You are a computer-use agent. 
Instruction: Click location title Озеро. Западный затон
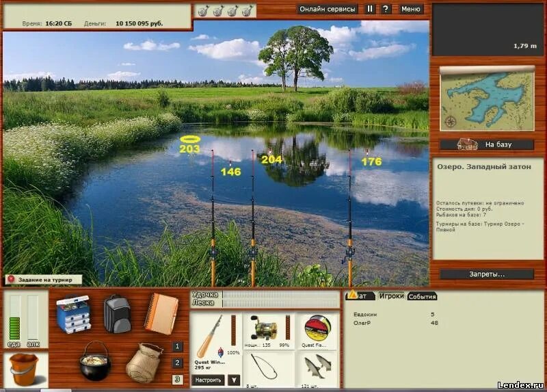484,167
